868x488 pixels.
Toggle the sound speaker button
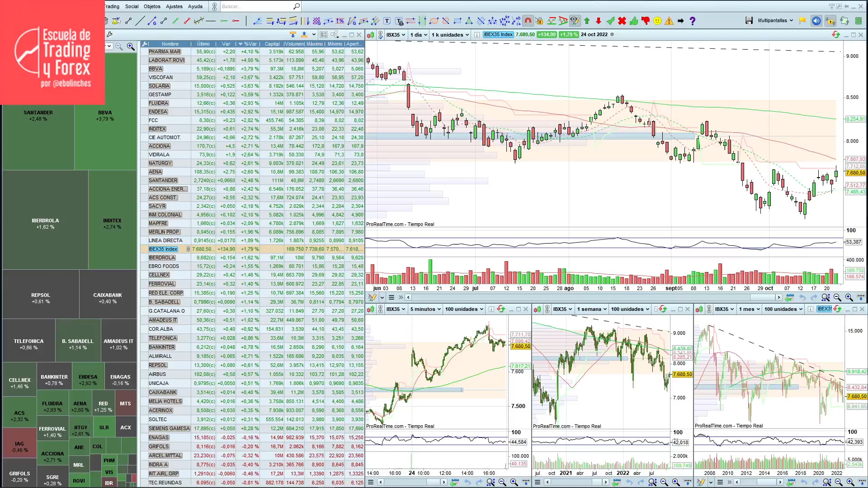[x=816, y=21]
